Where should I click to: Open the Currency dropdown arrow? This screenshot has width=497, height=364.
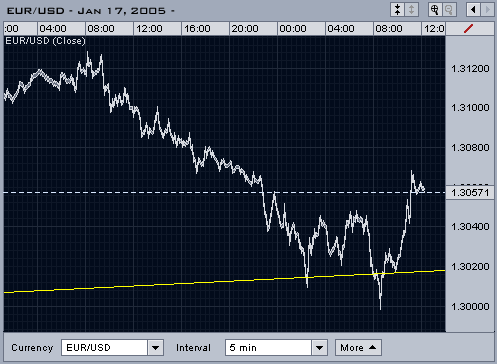click(155, 348)
